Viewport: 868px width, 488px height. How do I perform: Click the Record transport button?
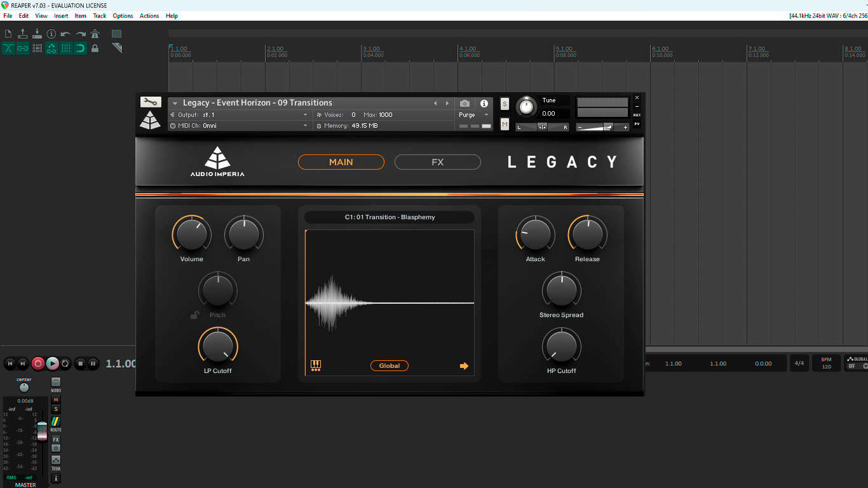[38, 363]
